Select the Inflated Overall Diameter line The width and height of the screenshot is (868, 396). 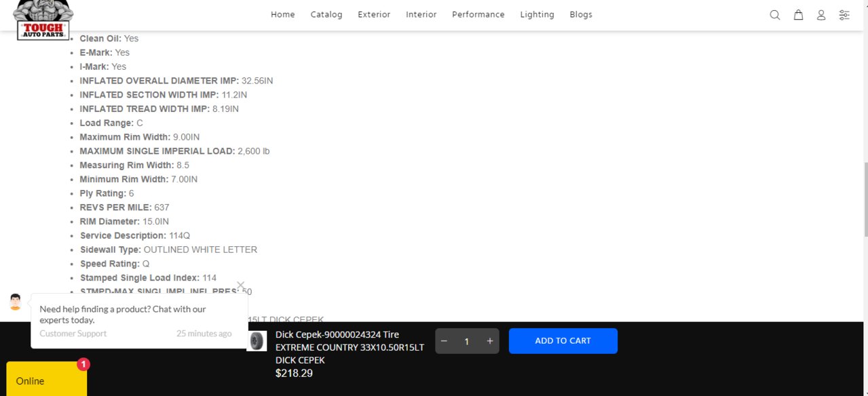176,81
